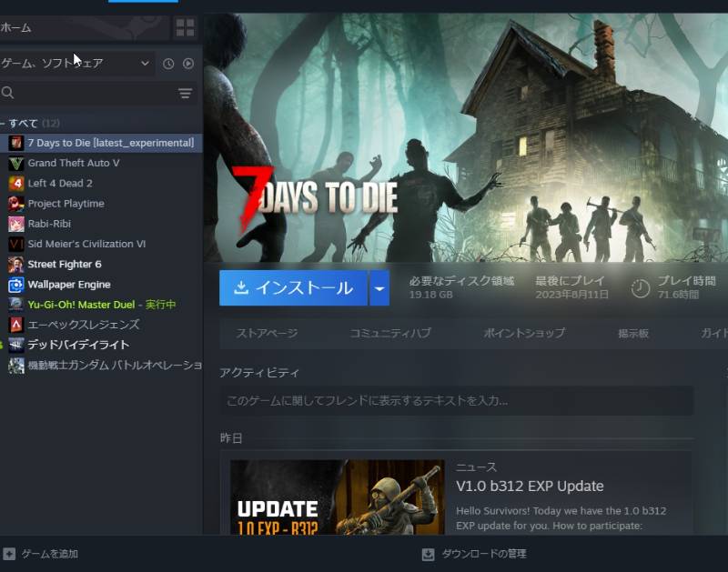The width and height of the screenshot is (728, 572).
Task: Click the activity text input field
Action: coord(457,400)
